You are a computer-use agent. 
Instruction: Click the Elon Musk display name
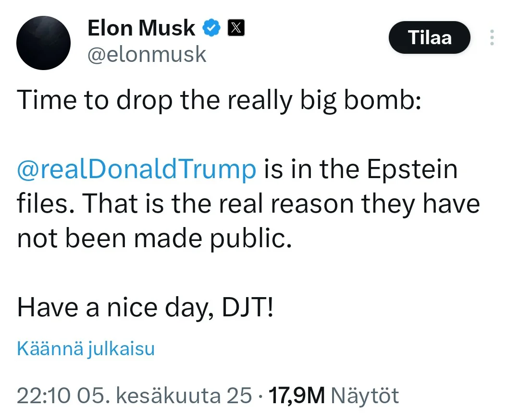pos(141,29)
